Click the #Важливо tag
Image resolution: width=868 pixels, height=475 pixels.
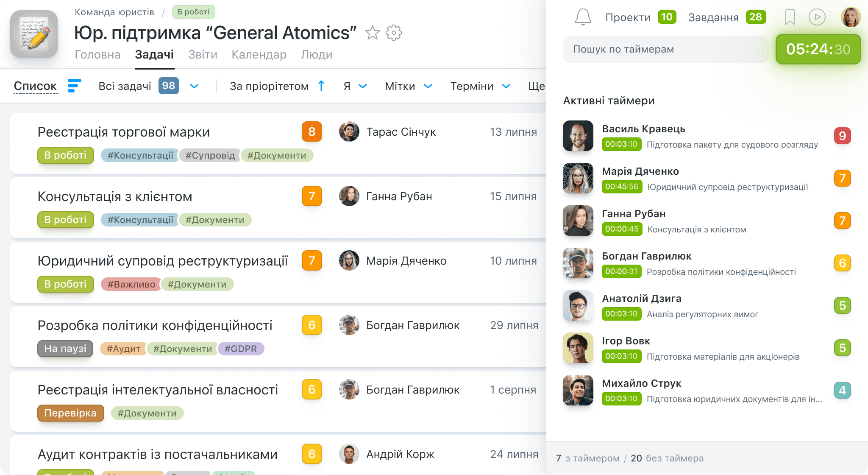pyautogui.click(x=131, y=284)
